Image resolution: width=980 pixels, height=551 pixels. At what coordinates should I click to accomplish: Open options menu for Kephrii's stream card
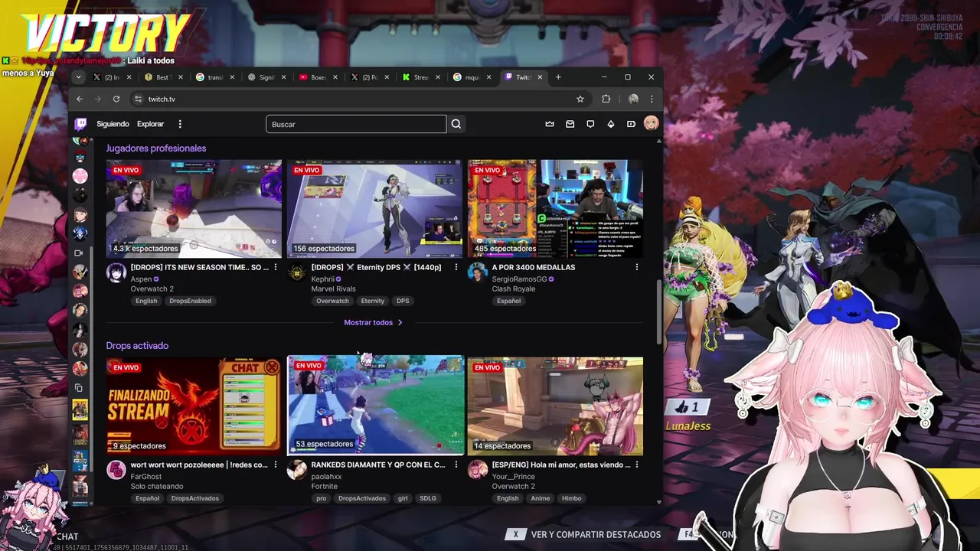coord(456,267)
